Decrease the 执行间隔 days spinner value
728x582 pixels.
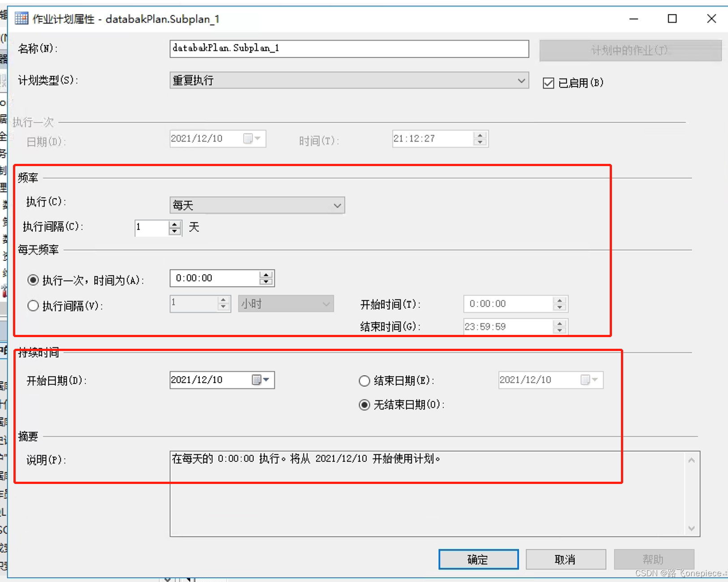click(175, 231)
